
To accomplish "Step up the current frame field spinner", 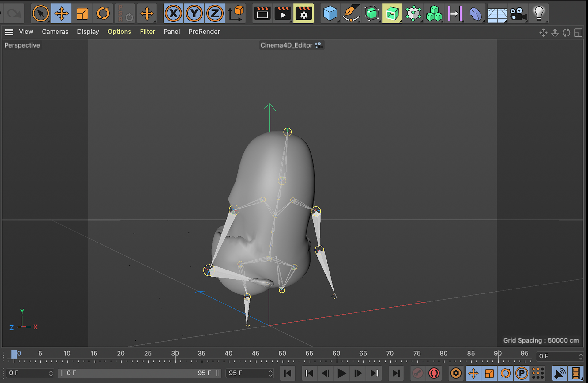I will pyautogui.click(x=581, y=354).
